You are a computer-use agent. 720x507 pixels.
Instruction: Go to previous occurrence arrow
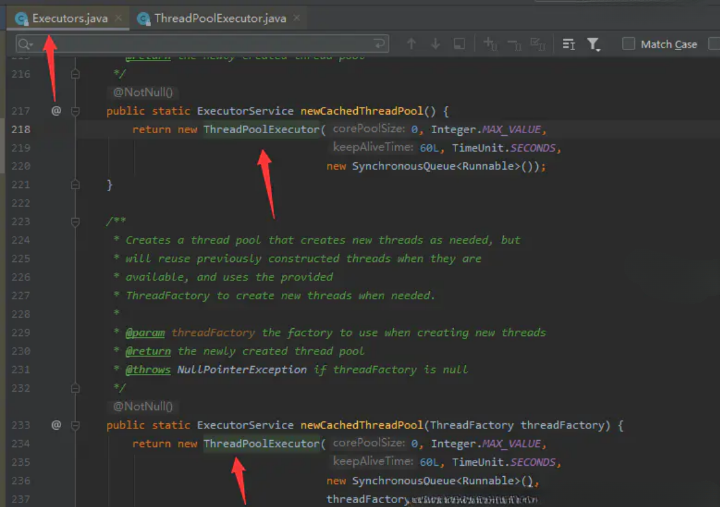pyautogui.click(x=411, y=44)
